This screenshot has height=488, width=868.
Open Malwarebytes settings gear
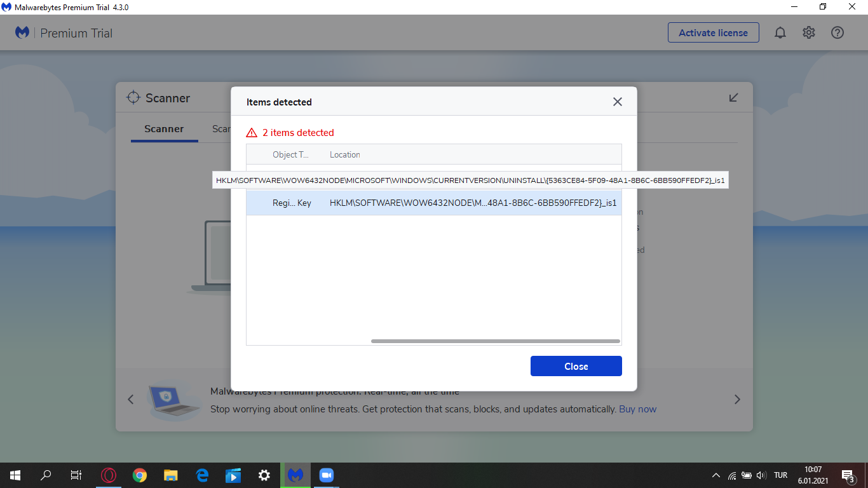pos(809,33)
